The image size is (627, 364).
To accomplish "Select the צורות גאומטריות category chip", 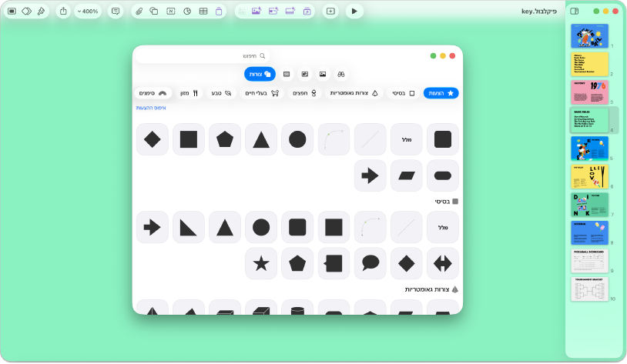I will pos(354,93).
